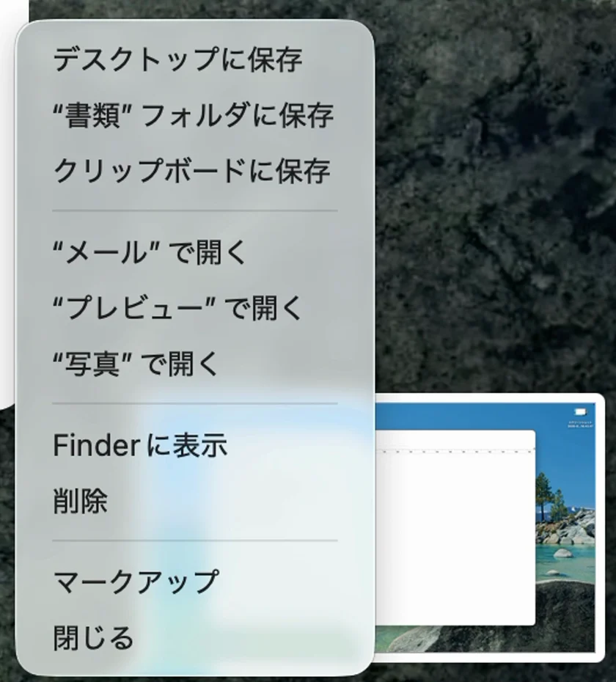Click the floating screenshot thumbnail preview
The height and width of the screenshot is (682, 616).
point(489,528)
